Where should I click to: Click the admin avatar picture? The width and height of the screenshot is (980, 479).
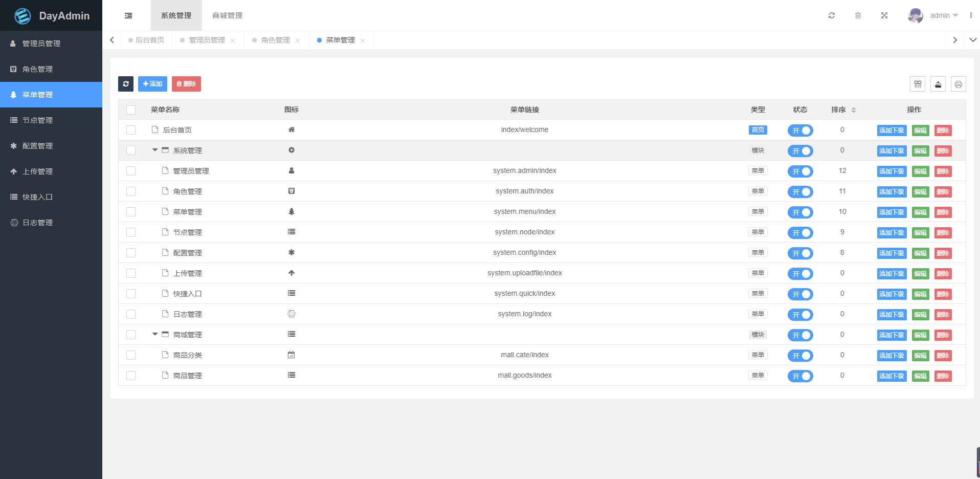coord(916,15)
